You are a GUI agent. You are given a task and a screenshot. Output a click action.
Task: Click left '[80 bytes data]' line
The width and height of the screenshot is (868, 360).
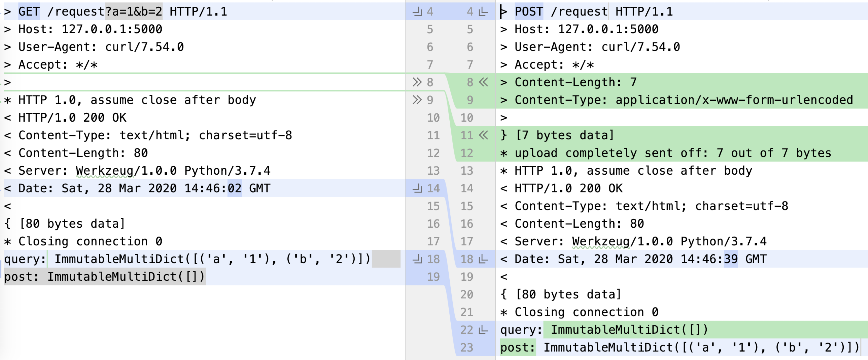pos(65,224)
